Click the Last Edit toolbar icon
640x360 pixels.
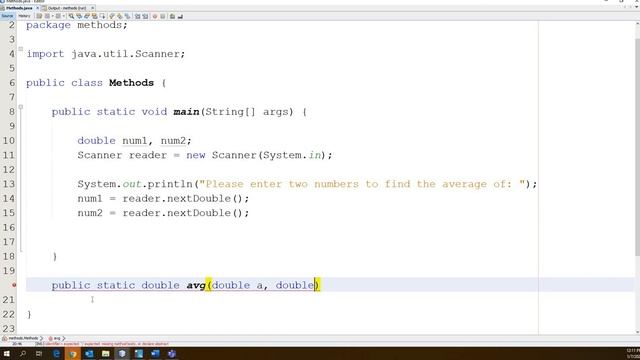tap(39, 16)
